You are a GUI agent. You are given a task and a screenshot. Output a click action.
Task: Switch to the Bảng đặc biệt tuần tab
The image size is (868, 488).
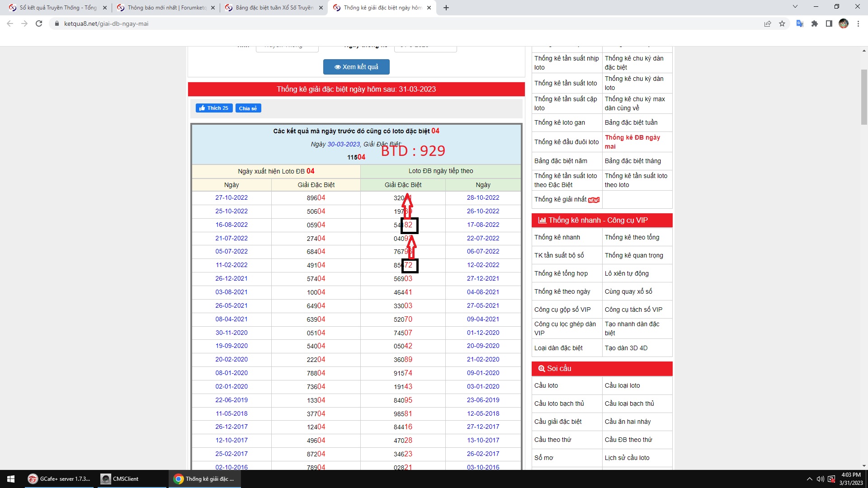tap(274, 8)
